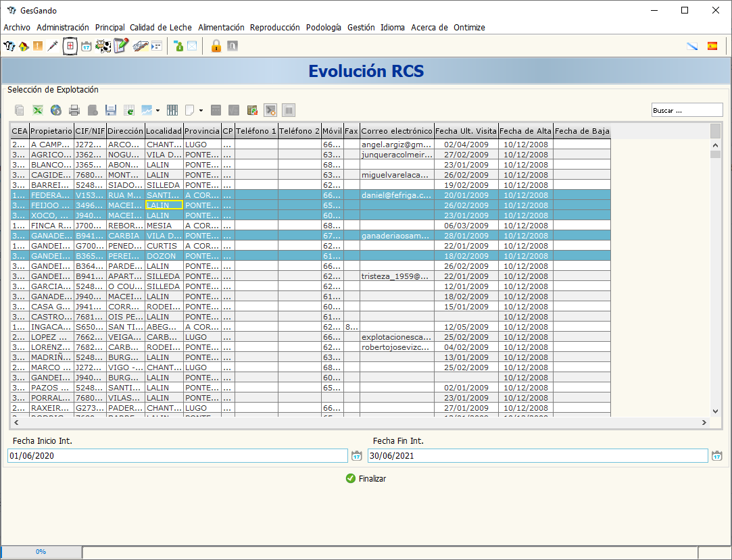Image resolution: width=732 pixels, height=560 pixels.
Task: Switch language using the Spanish flag
Action: pos(712,46)
